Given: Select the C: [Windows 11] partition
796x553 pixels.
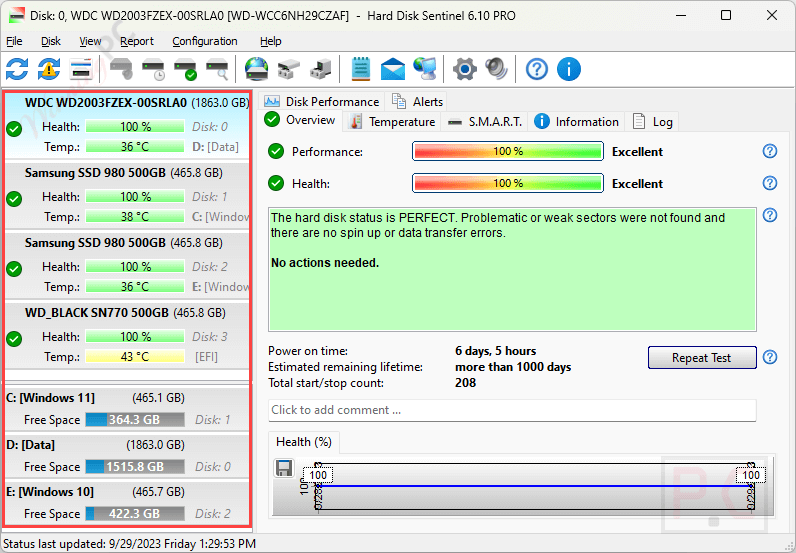Looking at the screenshot, I should point(127,409).
